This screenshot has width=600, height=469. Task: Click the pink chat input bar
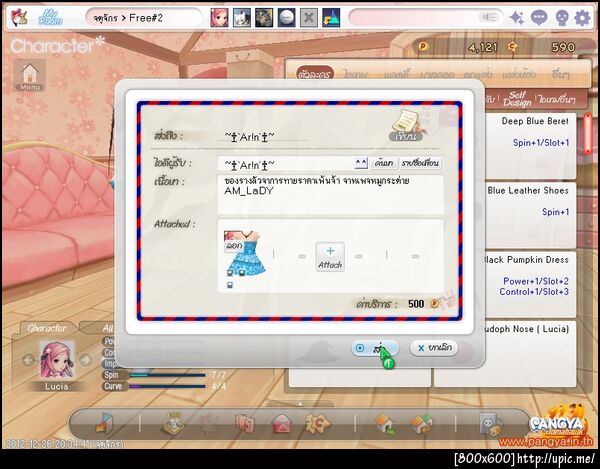[x=426, y=18]
